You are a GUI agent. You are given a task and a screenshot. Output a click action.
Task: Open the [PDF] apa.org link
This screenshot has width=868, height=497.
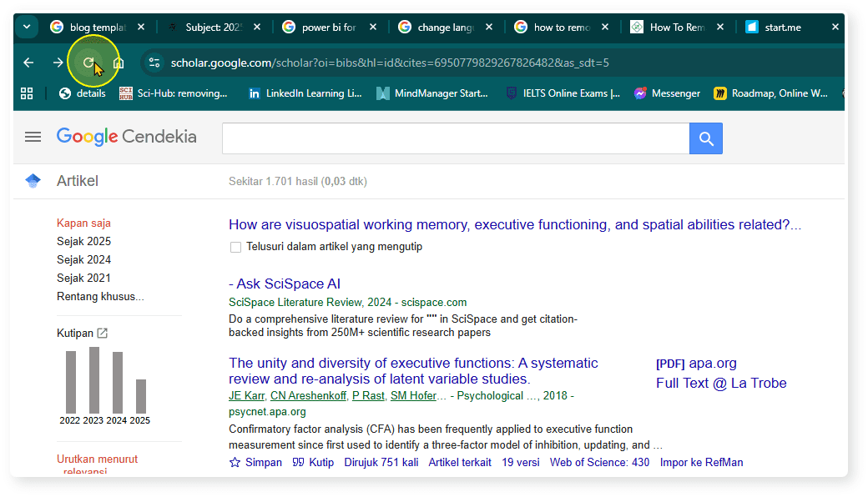(696, 364)
